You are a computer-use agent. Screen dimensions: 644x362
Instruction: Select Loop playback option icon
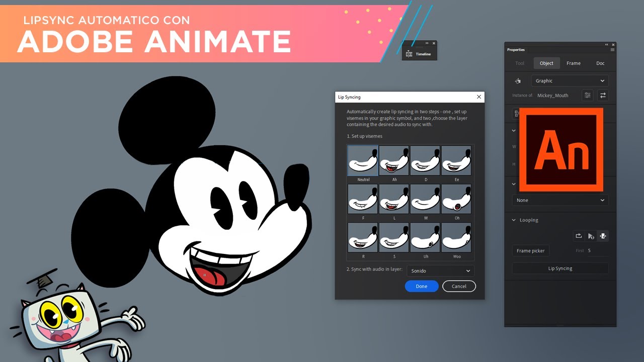coord(579,236)
